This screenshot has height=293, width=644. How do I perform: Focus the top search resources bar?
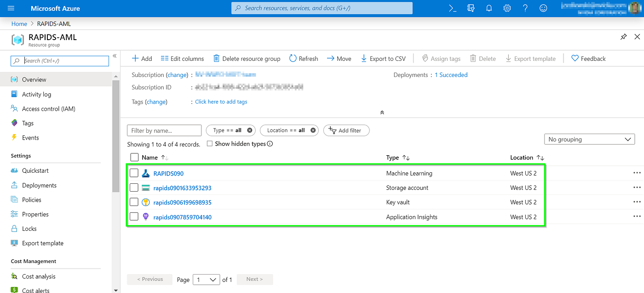click(322, 8)
